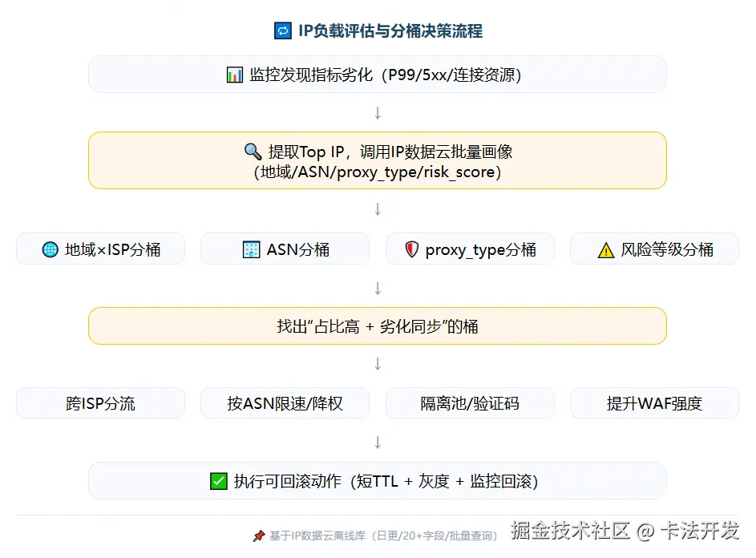
Task: Click the globe icon on 地域×ISP分桶 node
Action: pyautogui.click(x=49, y=249)
